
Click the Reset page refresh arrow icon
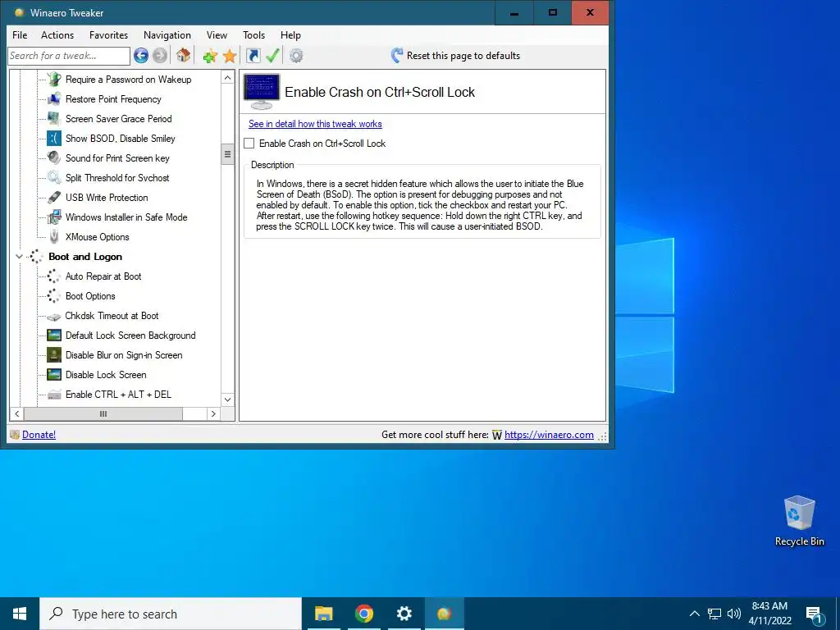click(397, 55)
